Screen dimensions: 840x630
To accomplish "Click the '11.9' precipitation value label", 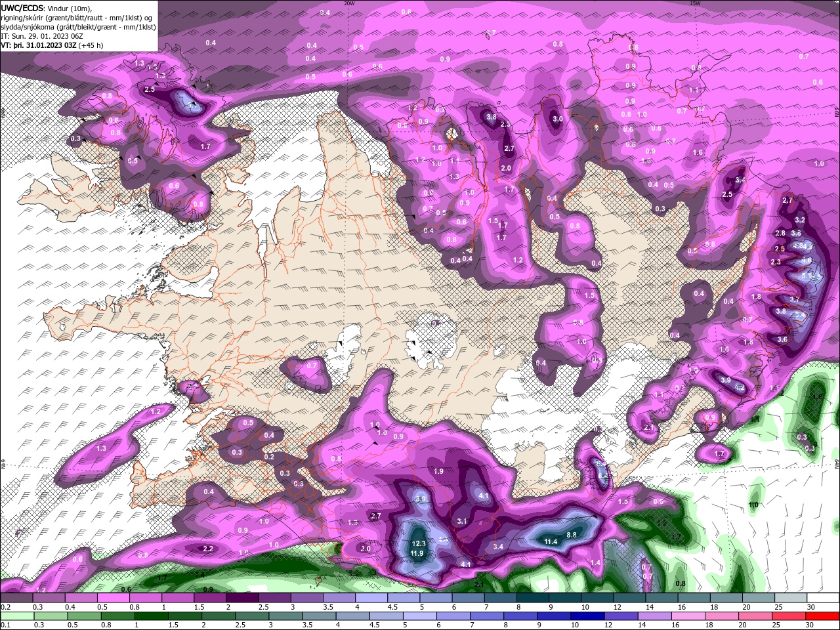I will tap(417, 553).
